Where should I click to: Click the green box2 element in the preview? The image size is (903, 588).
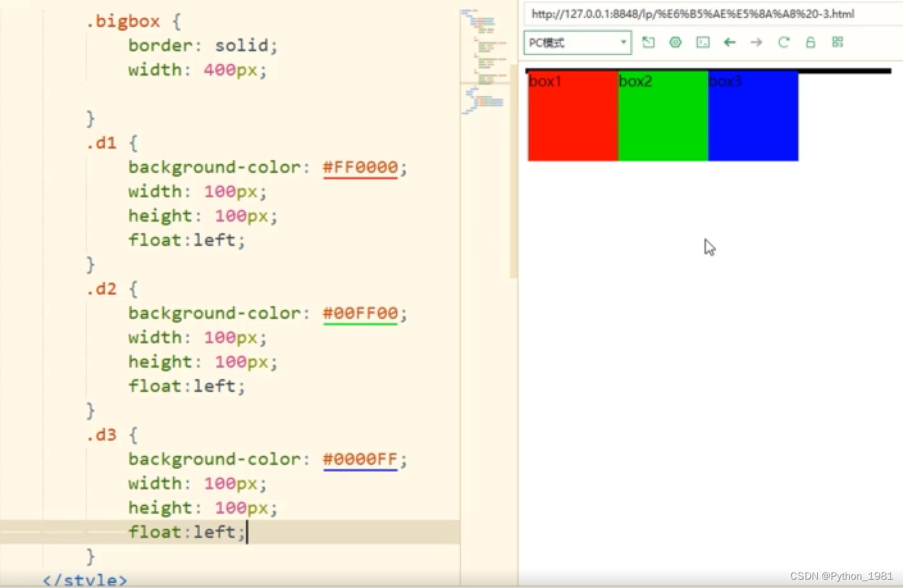click(663, 115)
